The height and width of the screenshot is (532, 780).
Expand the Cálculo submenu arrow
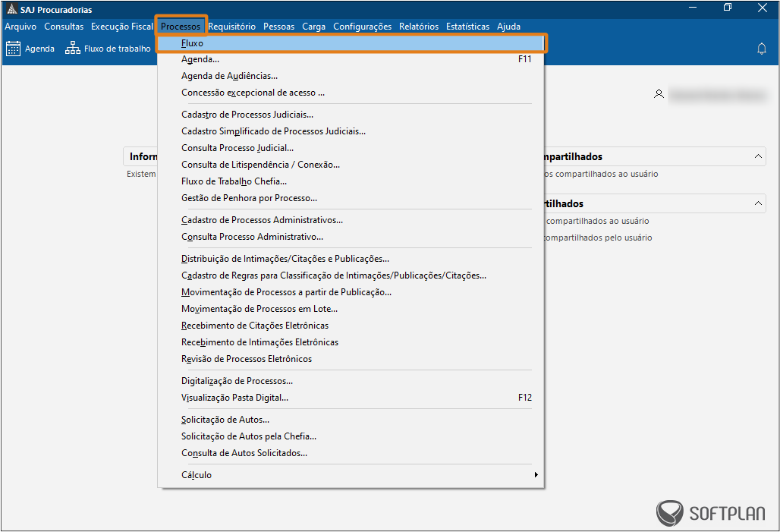536,475
